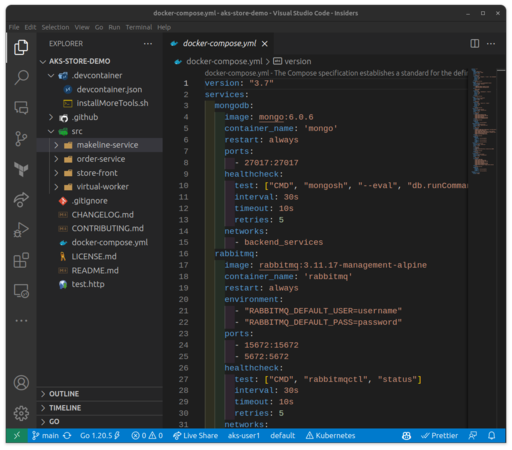Open the Remote Explorer view icon
The image size is (512, 450).
pyautogui.click(x=21, y=291)
